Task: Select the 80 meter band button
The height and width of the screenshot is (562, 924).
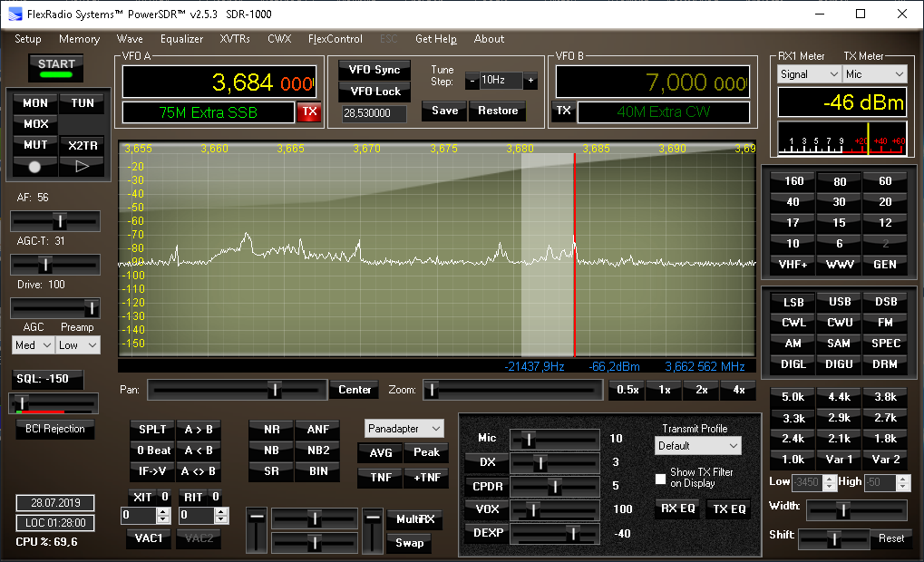Action: (x=839, y=181)
